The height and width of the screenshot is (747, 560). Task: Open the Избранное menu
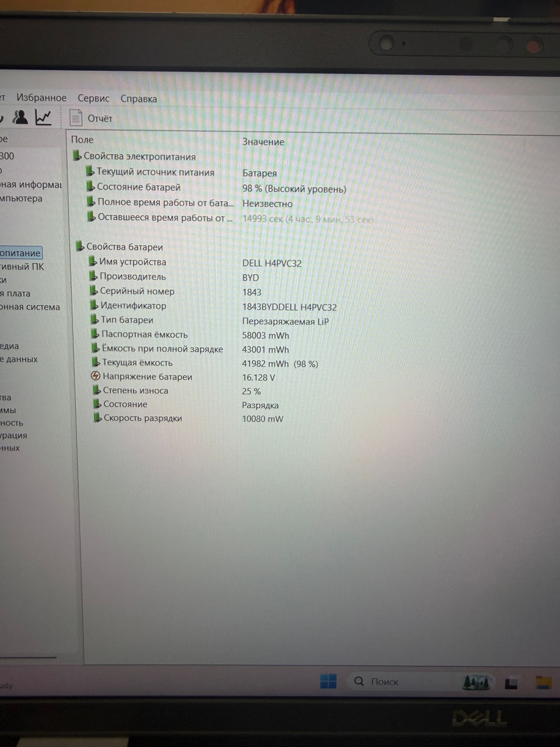tap(41, 98)
